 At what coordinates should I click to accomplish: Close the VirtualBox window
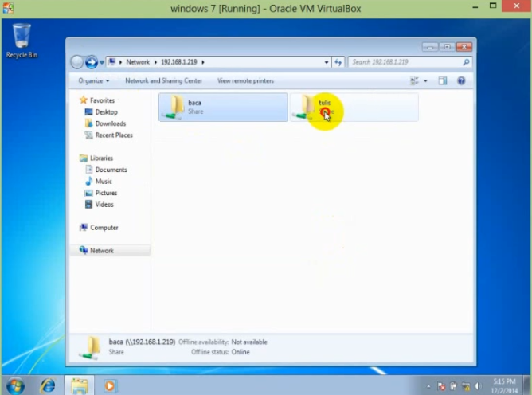(x=516, y=6)
